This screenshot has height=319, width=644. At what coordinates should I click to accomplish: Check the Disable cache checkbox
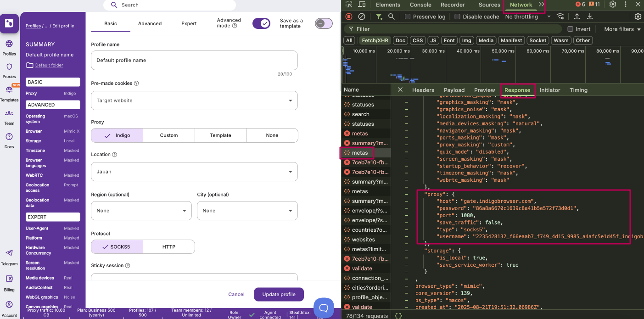[457, 17]
